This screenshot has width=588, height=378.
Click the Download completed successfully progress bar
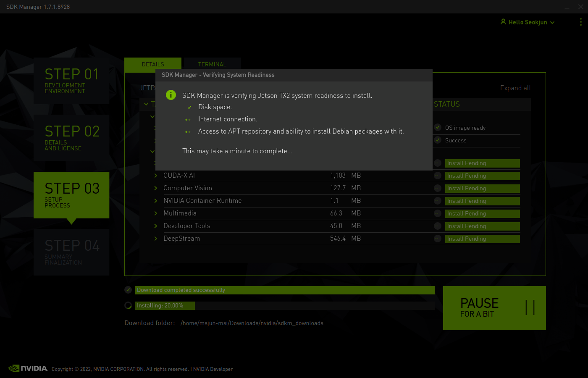tap(285, 290)
